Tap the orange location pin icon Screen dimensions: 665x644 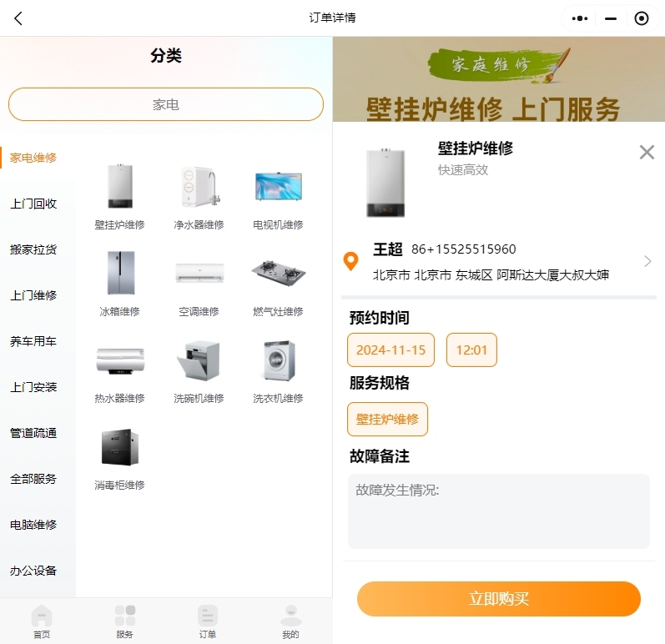tap(350, 261)
